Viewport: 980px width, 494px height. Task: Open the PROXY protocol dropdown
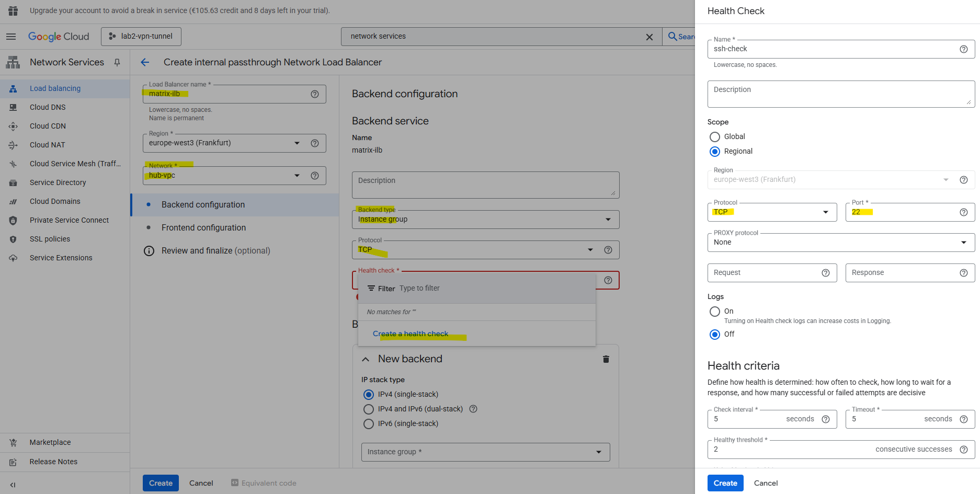(x=840, y=243)
